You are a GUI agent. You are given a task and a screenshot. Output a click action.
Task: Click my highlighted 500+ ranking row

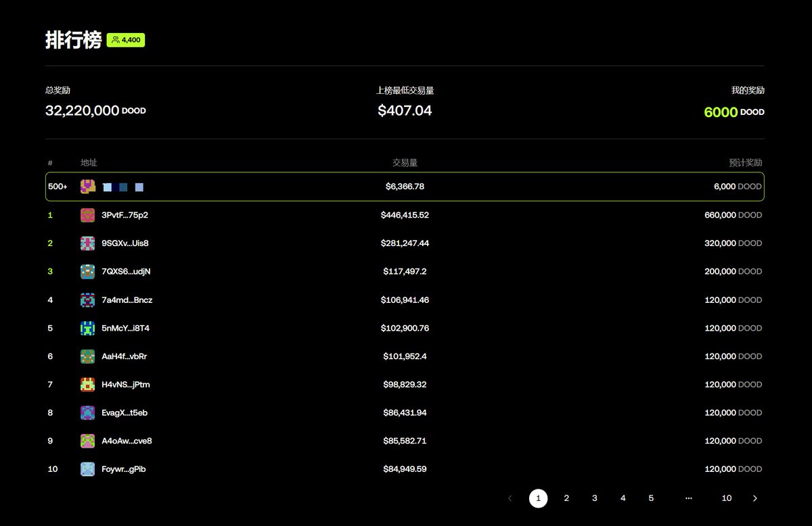coord(405,187)
